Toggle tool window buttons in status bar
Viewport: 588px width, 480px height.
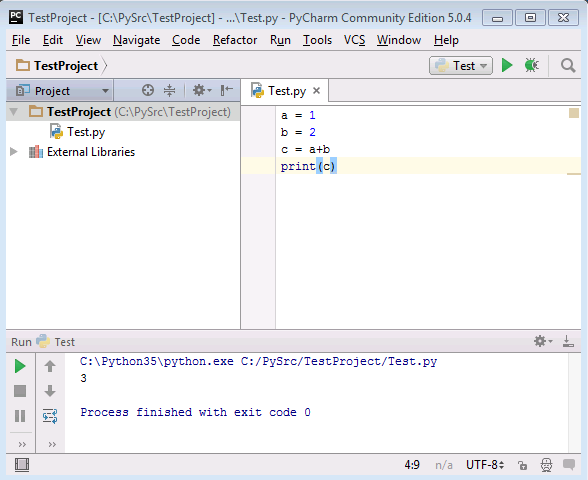[22, 465]
